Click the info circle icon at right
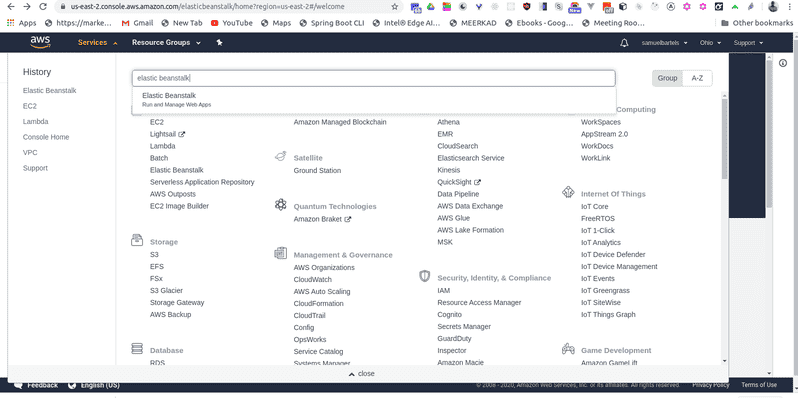Image resolution: width=798 pixels, height=398 pixels. [x=783, y=63]
